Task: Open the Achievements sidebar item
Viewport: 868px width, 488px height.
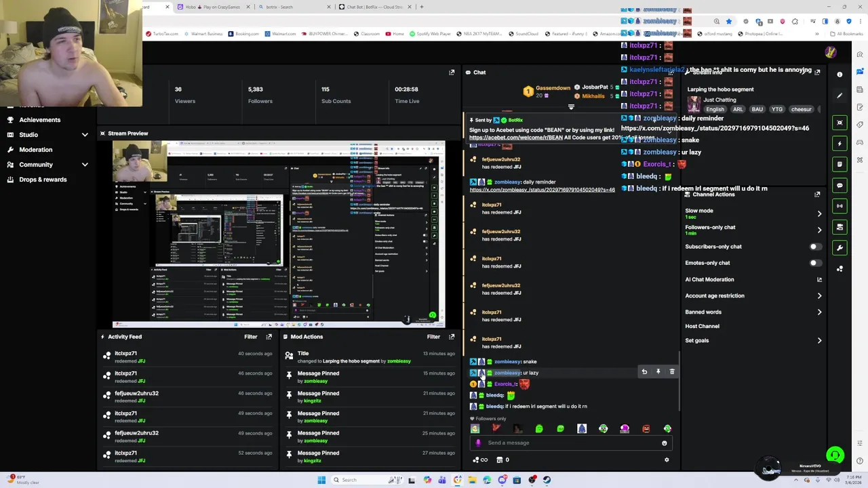Action: click(x=39, y=120)
